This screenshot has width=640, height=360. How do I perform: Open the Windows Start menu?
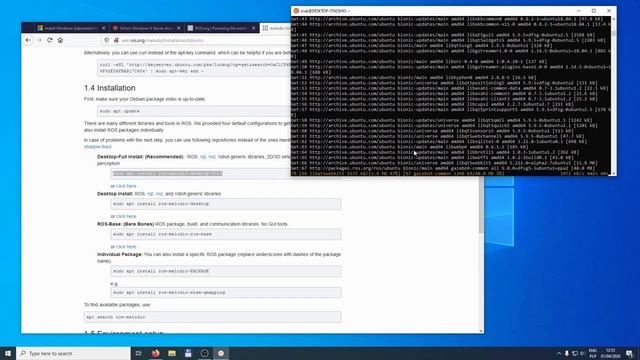tap(8, 353)
